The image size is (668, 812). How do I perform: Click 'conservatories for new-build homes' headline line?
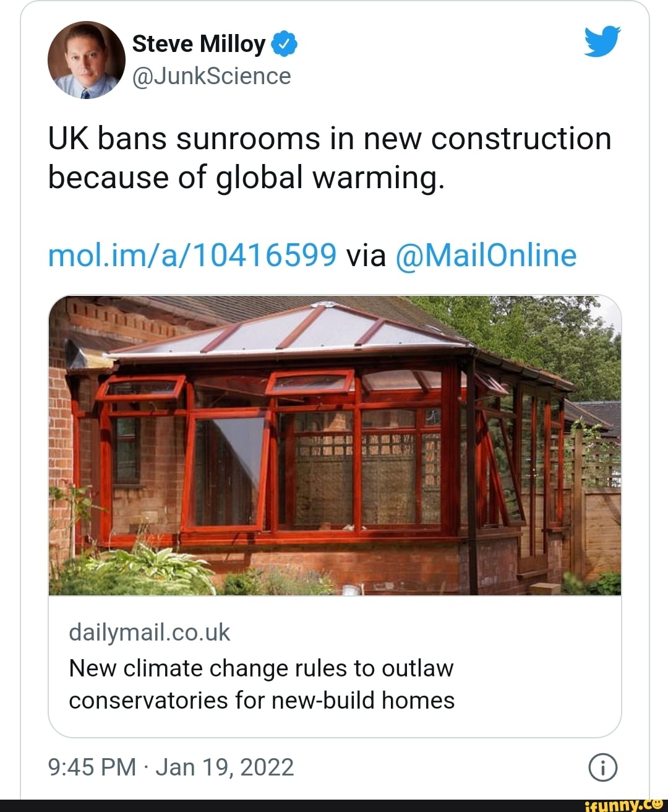click(x=262, y=701)
